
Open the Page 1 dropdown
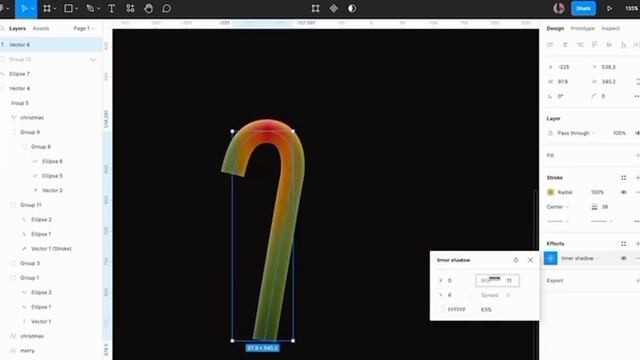point(83,29)
